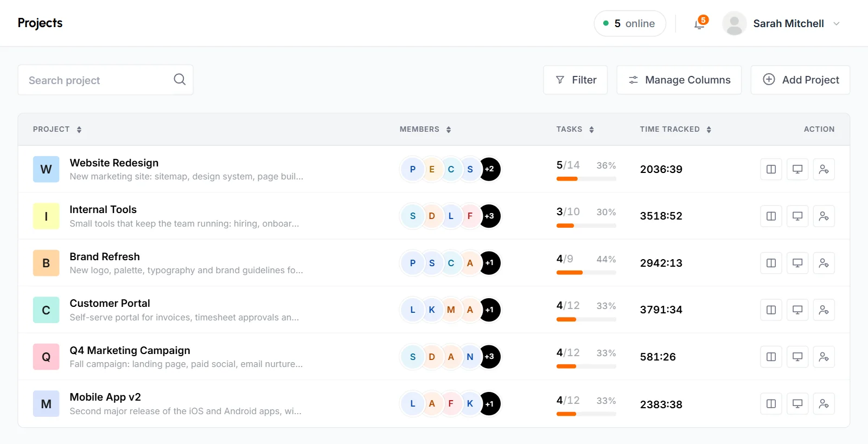The image size is (868, 444).
Task: Click the Mobile App v2 progress bar
Action: pos(586,414)
